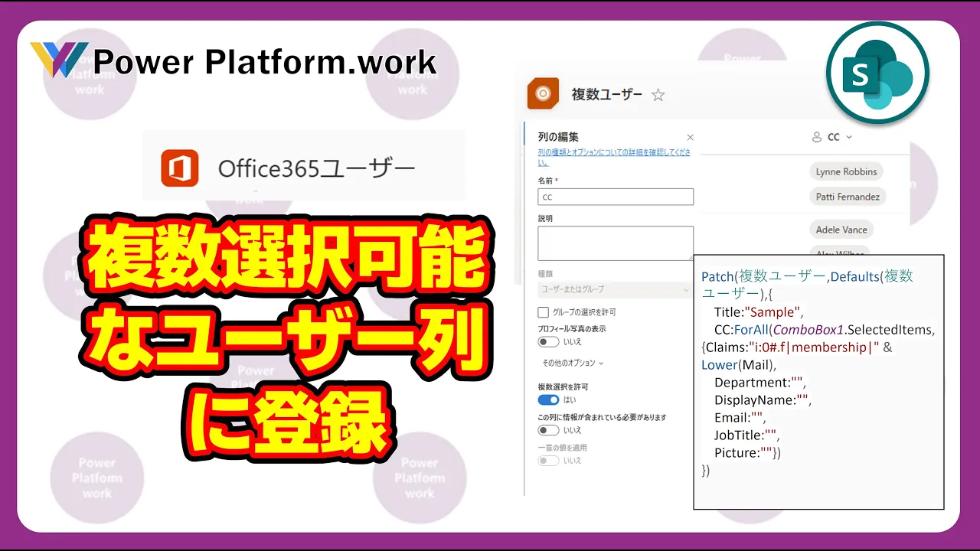Image resolution: width=980 pixels, height=551 pixels.
Task: Click ComboBox1.SelectedItems in the Patch formula
Action: 853,330
